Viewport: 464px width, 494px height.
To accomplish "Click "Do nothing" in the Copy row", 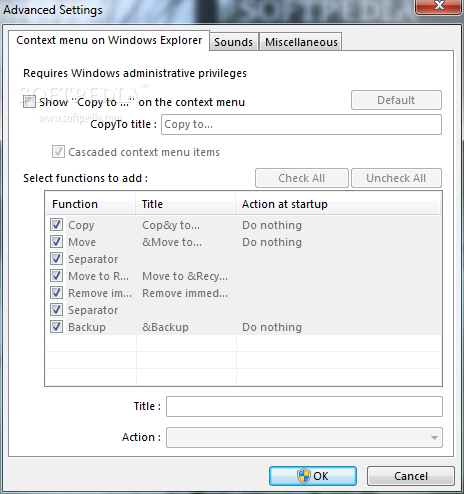I will pyautogui.click(x=272, y=225).
